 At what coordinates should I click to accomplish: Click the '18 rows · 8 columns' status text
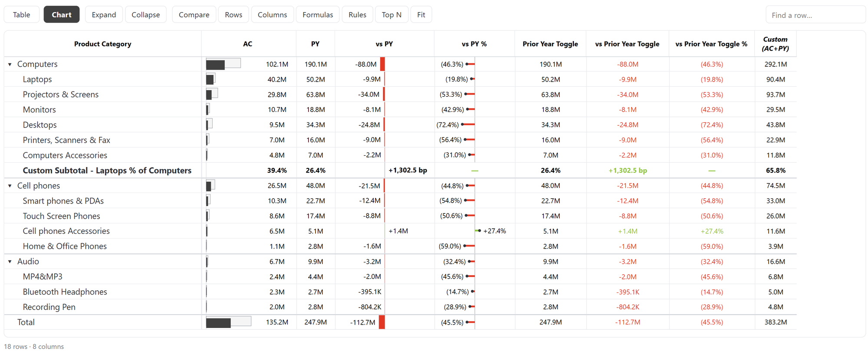[34, 346]
